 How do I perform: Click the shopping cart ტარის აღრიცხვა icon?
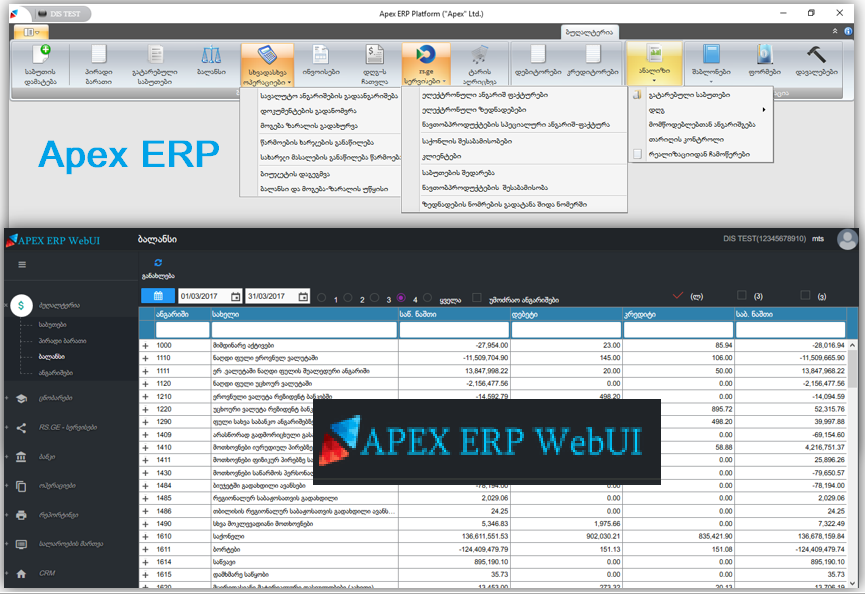pos(479,55)
